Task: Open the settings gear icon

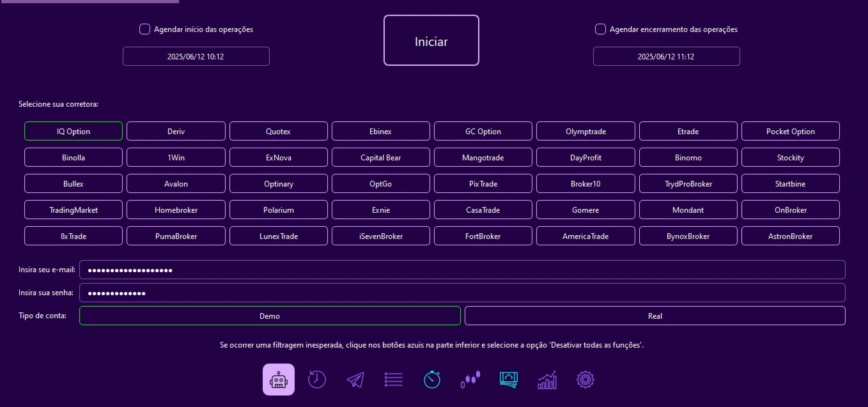Action: 585,380
